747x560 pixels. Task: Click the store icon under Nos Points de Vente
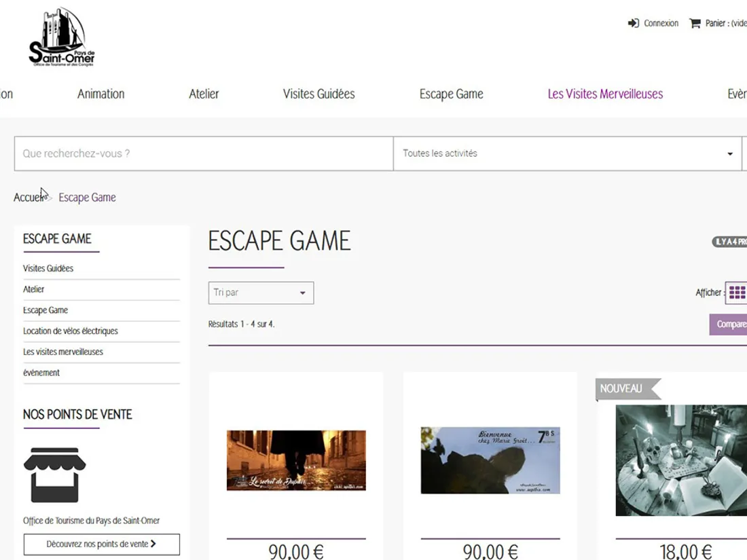pos(54,474)
